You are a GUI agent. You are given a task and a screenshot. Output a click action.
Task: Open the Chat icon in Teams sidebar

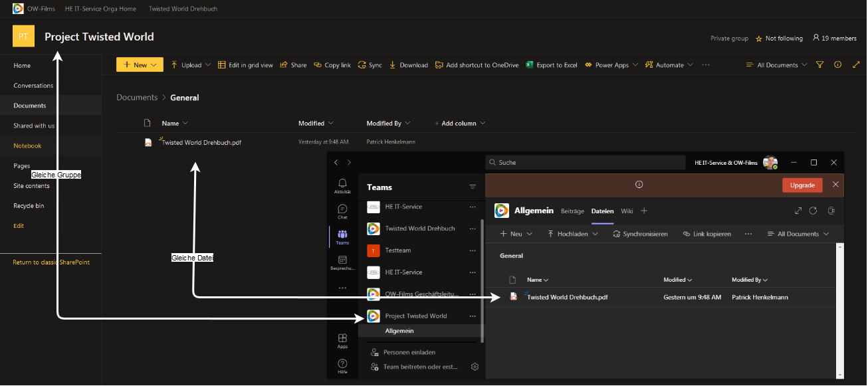click(342, 209)
